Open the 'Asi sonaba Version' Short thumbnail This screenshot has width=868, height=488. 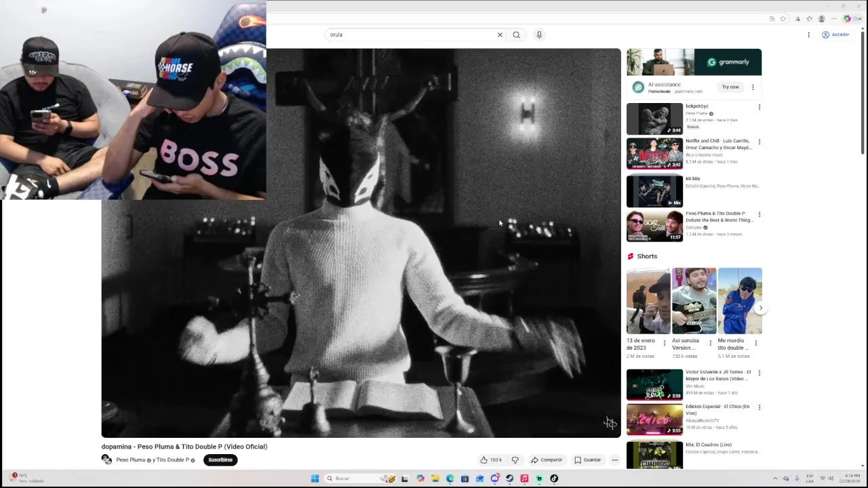(694, 301)
